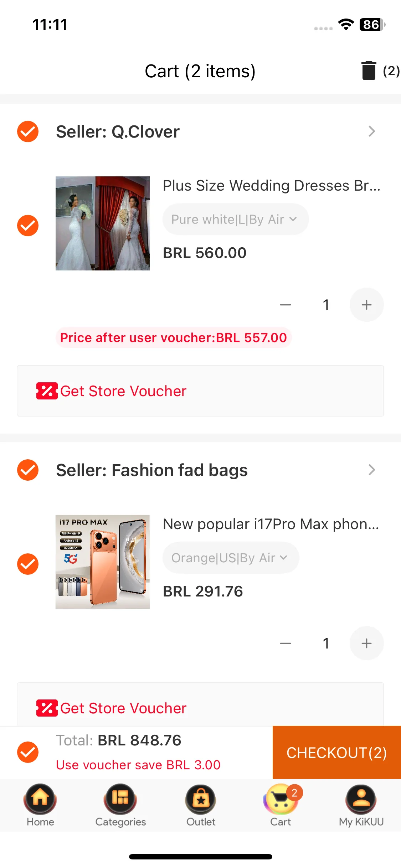Decrease i17Pro Max phone quantity
Image resolution: width=401 pixels, height=868 pixels.
pyautogui.click(x=286, y=643)
